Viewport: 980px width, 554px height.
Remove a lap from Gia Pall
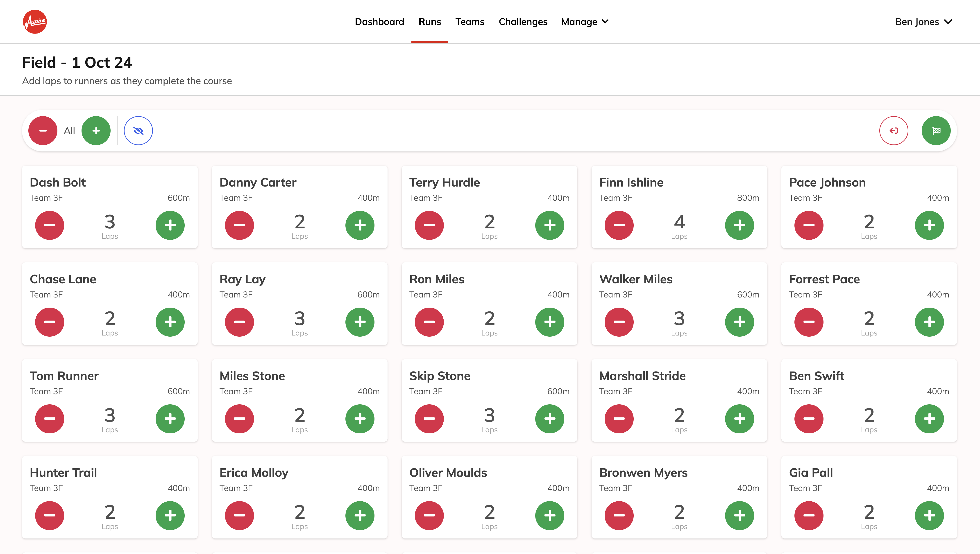pyautogui.click(x=809, y=516)
